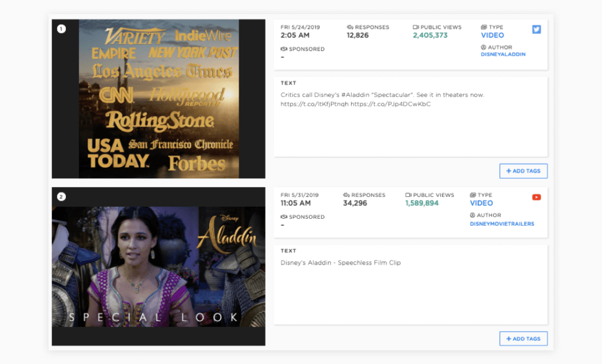Image resolution: width=602 pixels, height=364 pixels.
Task: Select public views value 2,405,373
Action: tap(430, 35)
